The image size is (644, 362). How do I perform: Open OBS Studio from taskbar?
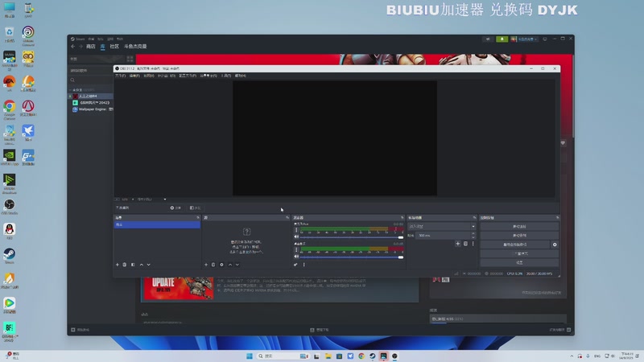point(394,356)
